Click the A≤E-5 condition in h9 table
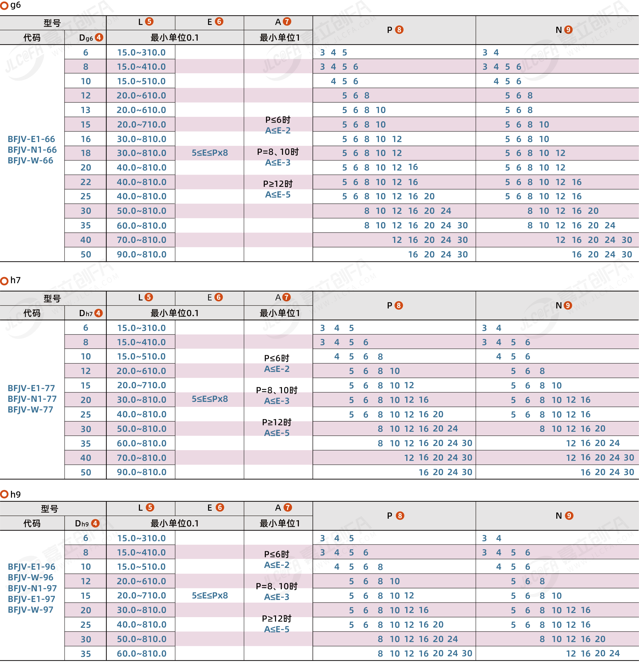The width and height of the screenshot is (639, 672). pos(277,629)
